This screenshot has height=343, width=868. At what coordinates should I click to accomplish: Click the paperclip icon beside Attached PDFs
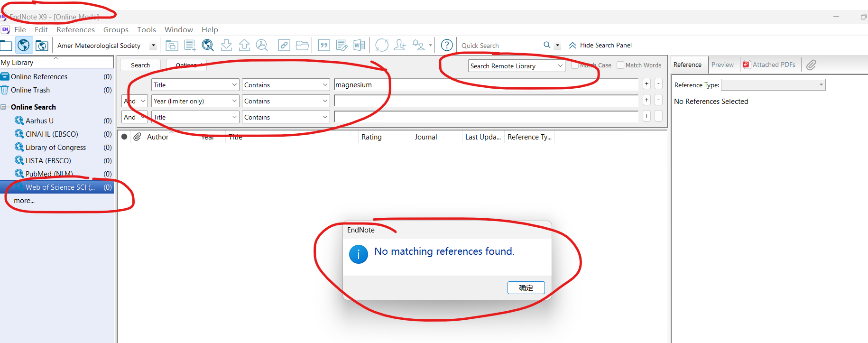811,65
